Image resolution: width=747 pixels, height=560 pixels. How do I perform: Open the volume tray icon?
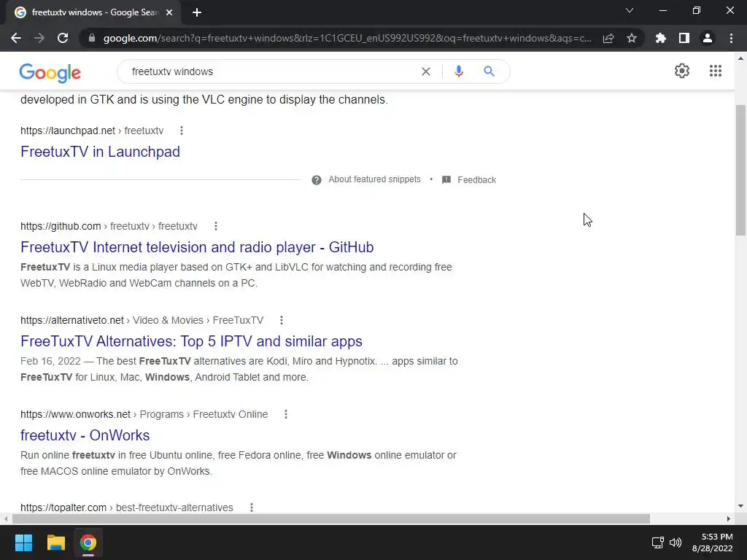676,542
